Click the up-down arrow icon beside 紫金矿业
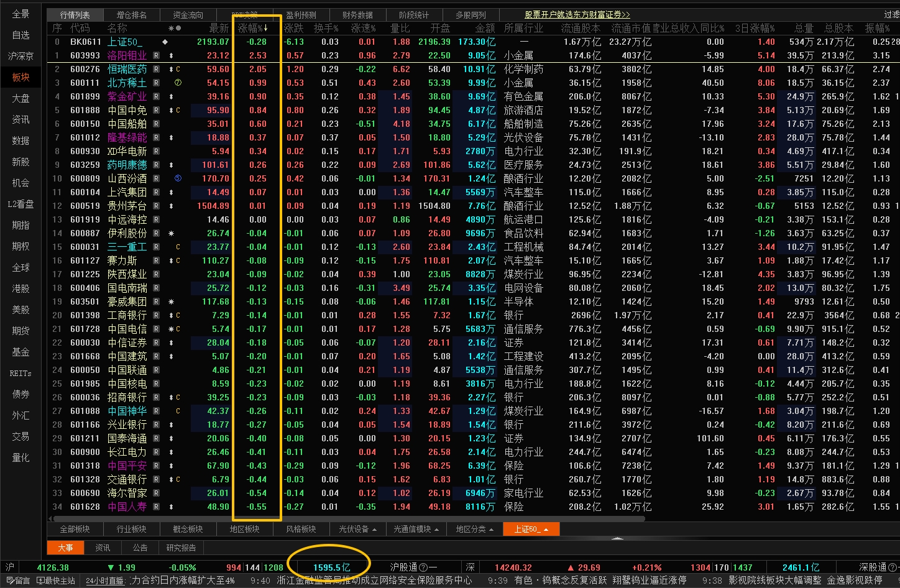Screen dimensions: 900x588 pos(172,96)
